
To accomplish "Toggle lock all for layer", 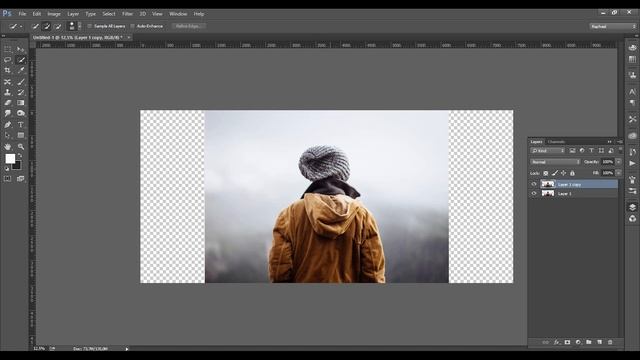I will [572, 173].
